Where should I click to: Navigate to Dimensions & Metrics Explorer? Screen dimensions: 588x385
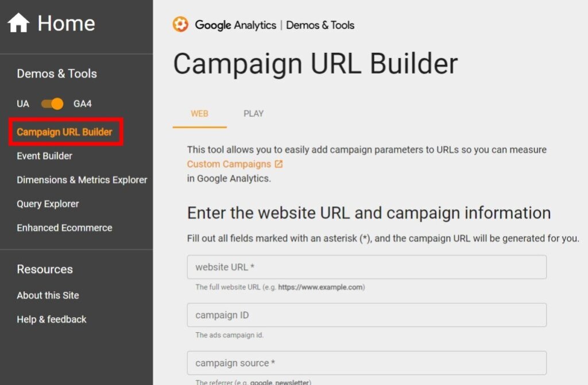tap(82, 180)
